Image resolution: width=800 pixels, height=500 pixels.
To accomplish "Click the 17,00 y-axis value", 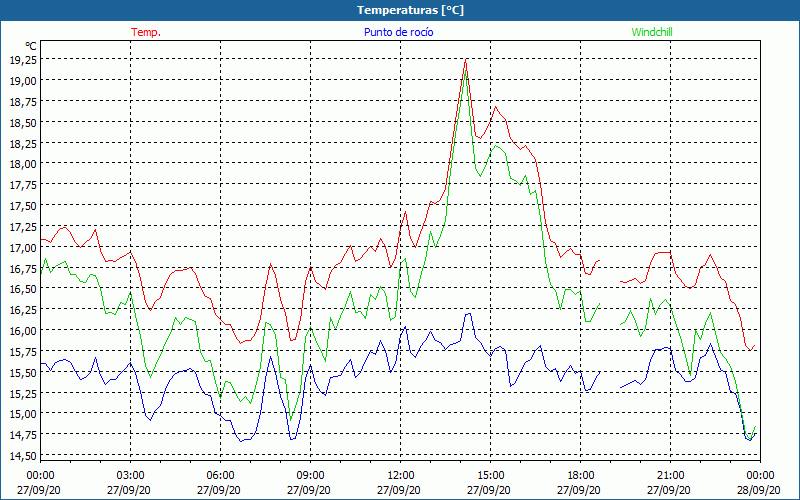I will pyautogui.click(x=23, y=247).
